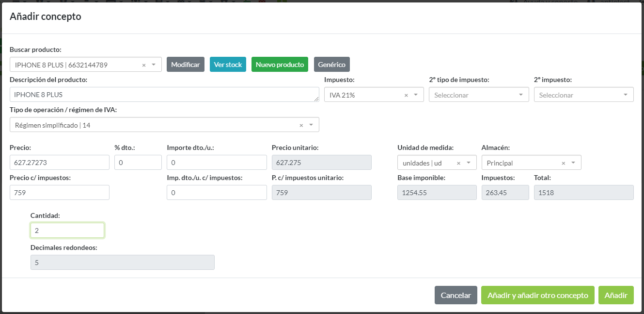This screenshot has width=644, height=314.
Task: Clear the Principal warehouse selection
Action: pyautogui.click(x=564, y=163)
